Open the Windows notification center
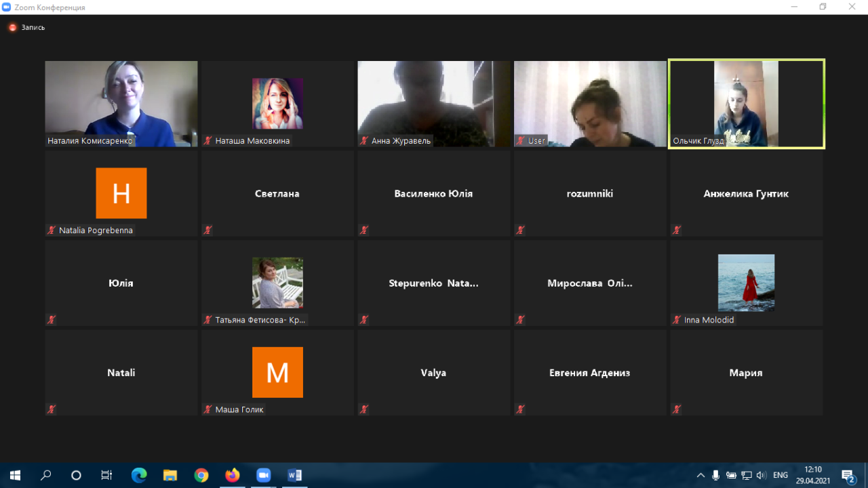This screenshot has height=488, width=868. 848,475
